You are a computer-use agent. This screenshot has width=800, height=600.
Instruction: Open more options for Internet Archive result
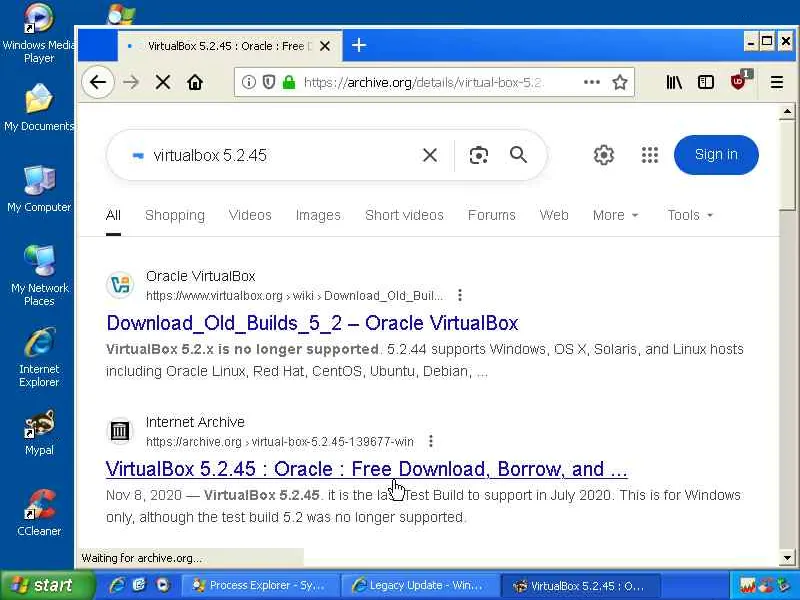pyautogui.click(x=431, y=441)
